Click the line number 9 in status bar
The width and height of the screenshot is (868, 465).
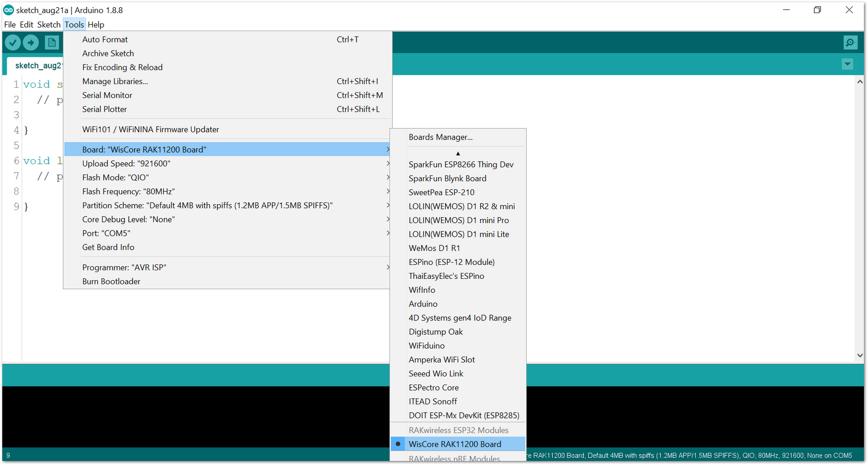click(x=8, y=456)
